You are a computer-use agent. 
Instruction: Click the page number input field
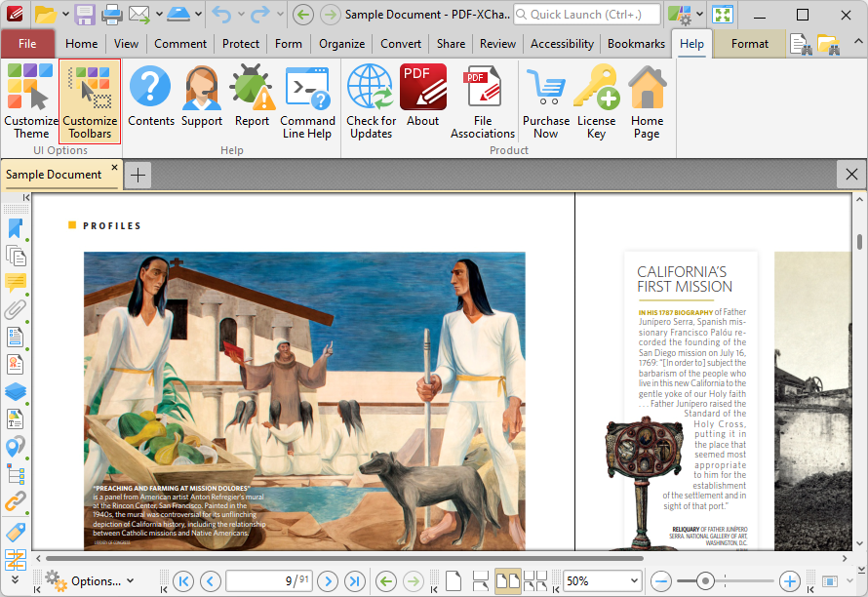click(269, 581)
